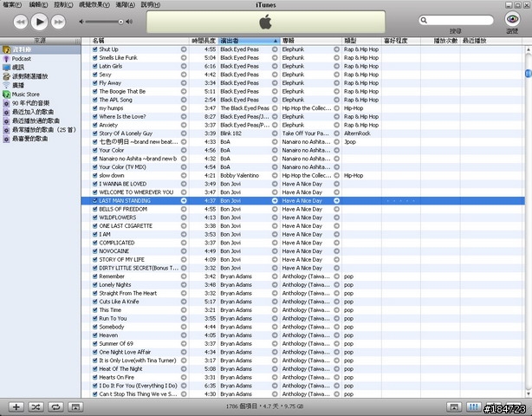532x416 pixels.
Task: Toggle shuffle playback icon
Action: [x=36, y=406]
